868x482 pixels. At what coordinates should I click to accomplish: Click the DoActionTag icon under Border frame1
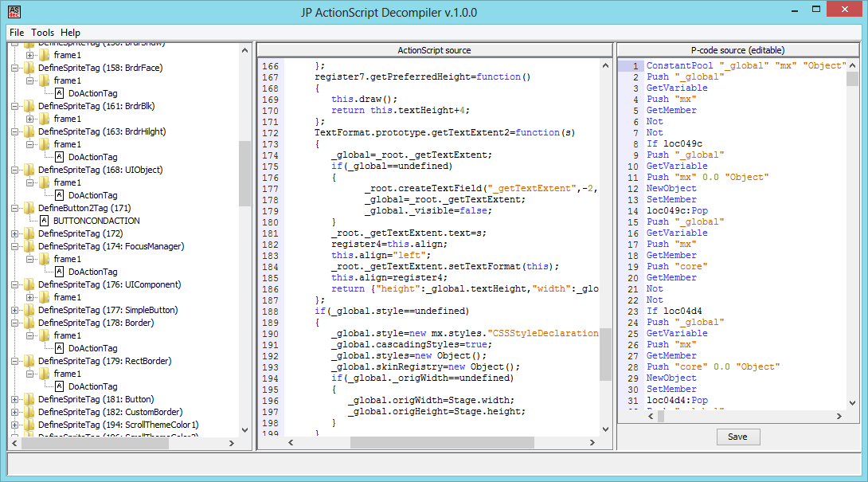pos(59,348)
